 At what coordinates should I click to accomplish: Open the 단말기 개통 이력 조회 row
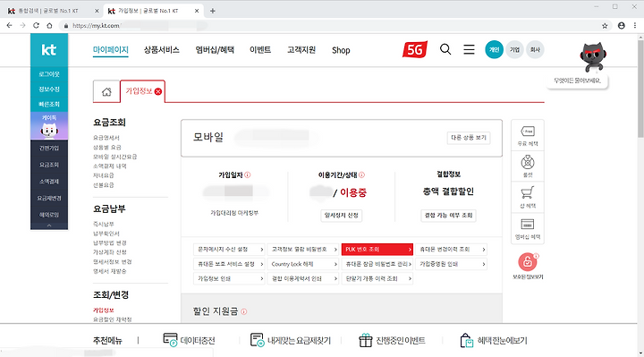coord(377,278)
